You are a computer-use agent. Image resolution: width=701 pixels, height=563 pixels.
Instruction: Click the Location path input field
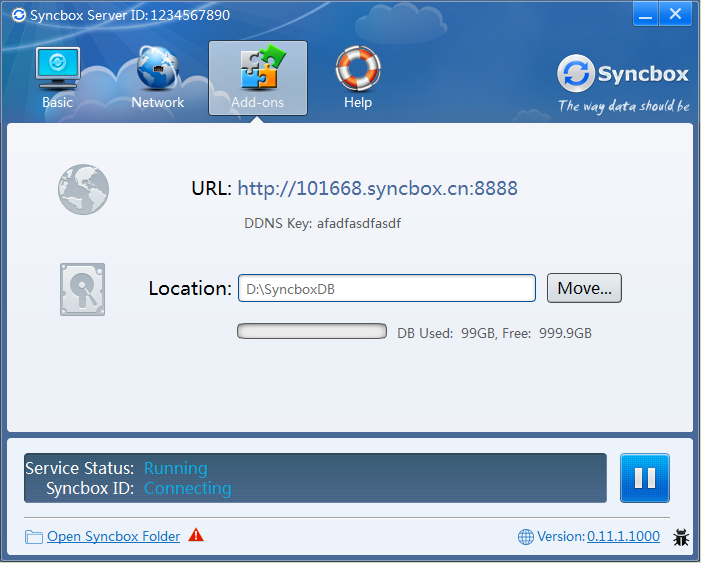pyautogui.click(x=387, y=288)
